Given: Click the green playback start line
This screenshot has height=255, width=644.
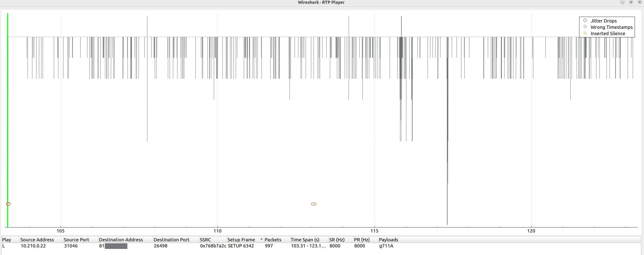Looking at the screenshot, I should [x=8, y=114].
